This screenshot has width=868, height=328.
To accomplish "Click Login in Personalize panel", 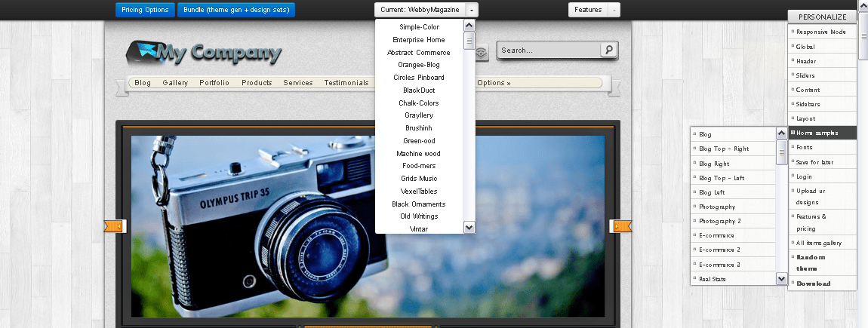I will [823, 176].
